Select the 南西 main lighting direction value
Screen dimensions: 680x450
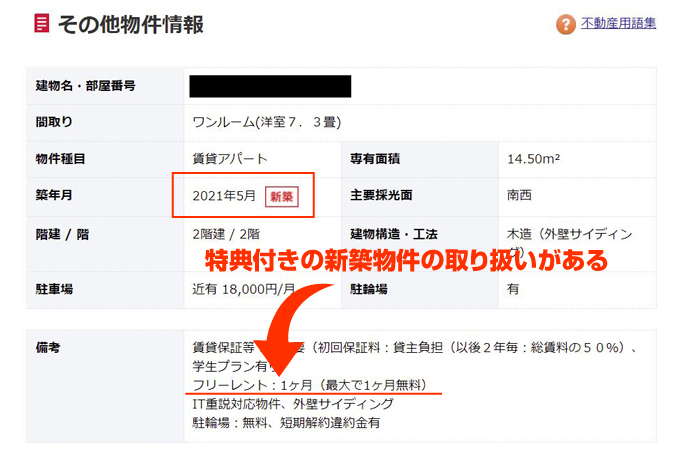(519, 196)
